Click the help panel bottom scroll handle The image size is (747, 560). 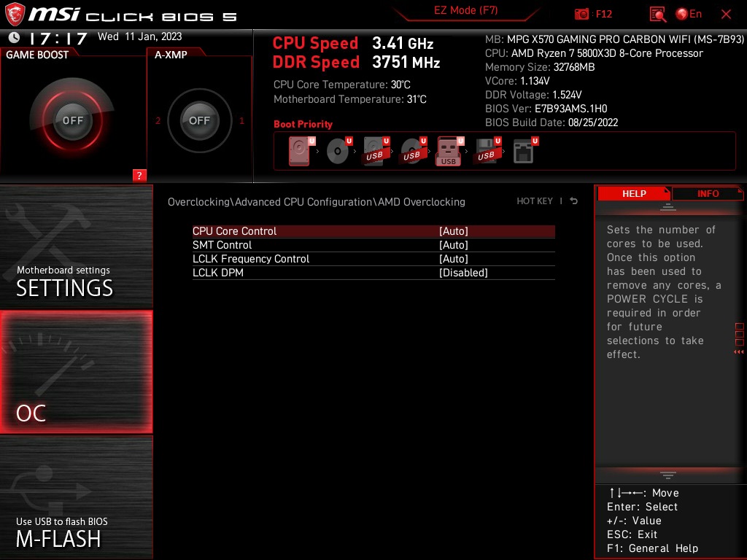(x=668, y=475)
